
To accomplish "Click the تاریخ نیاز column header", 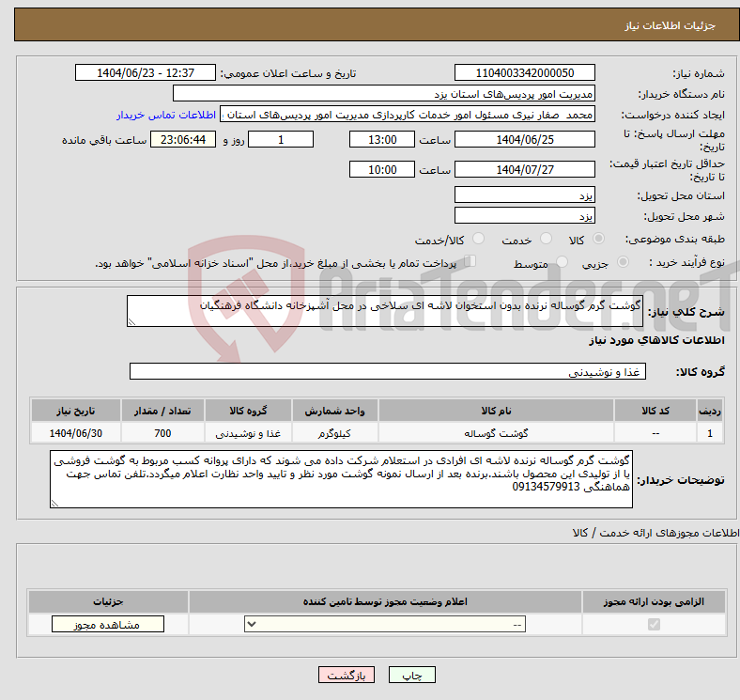I will 75,411.
